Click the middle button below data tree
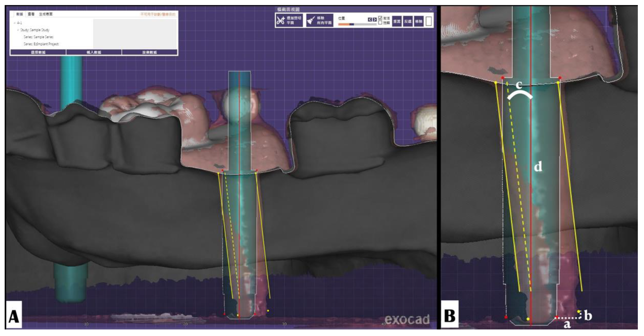The height and width of the screenshot is (336, 644). (94, 52)
